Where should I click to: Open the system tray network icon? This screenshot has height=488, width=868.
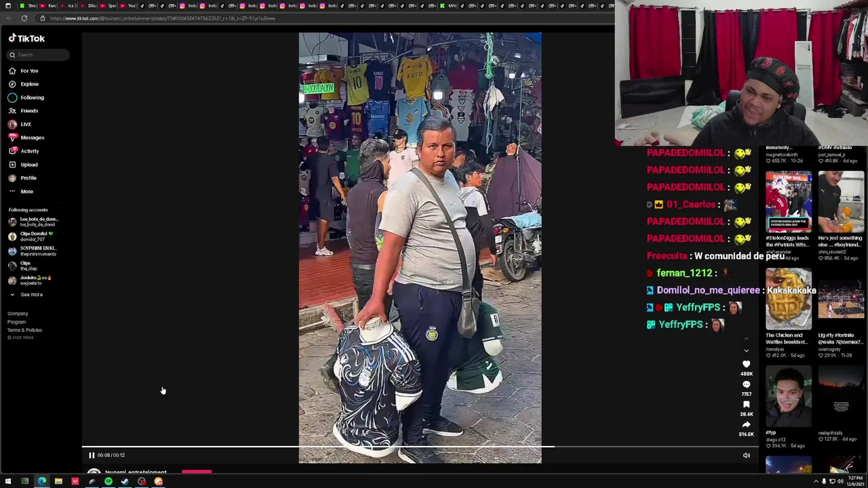pyautogui.click(x=832, y=482)
